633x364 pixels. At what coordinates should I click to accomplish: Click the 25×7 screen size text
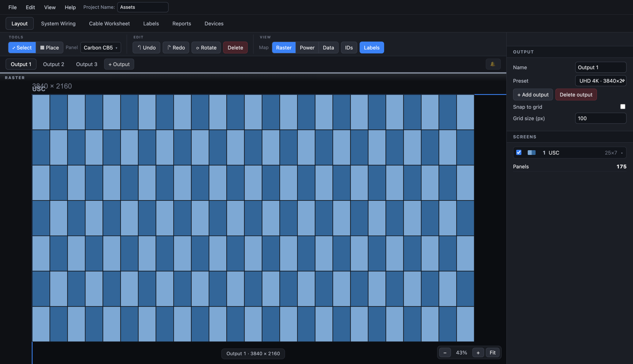coord(611,153)
